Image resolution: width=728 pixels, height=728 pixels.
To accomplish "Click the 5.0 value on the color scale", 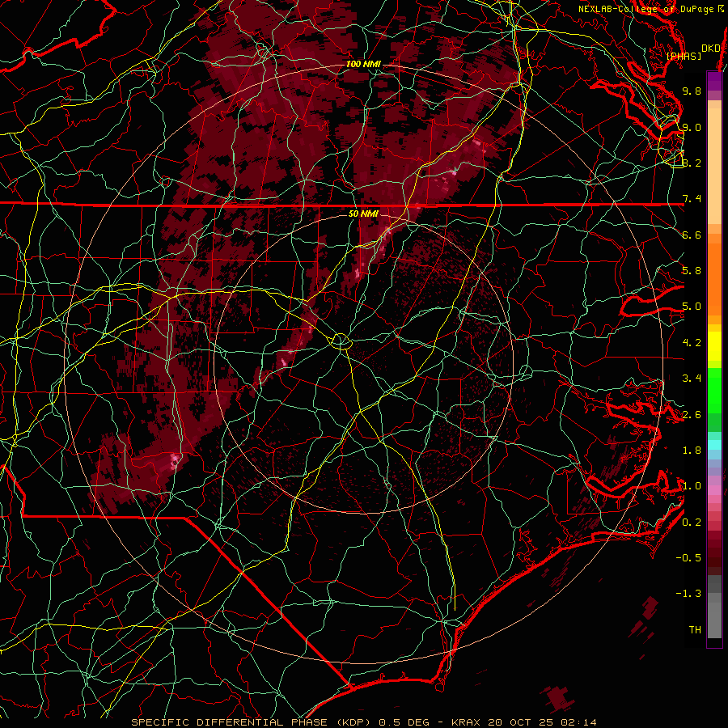I will pyautogui.click(x=692, y=307).
